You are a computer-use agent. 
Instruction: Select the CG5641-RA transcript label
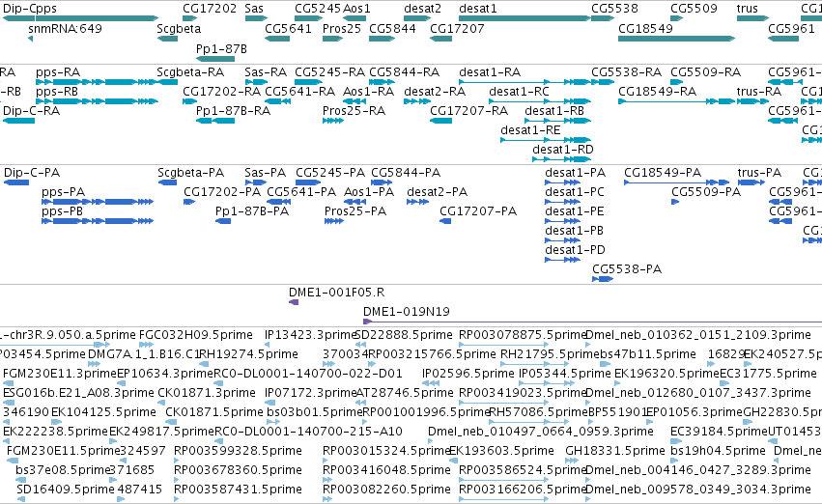pos(299,92)
